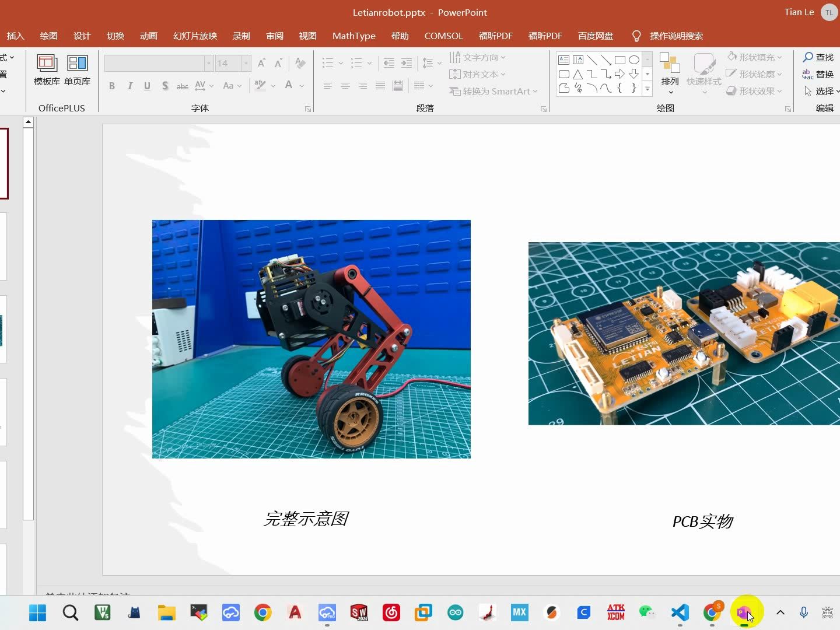The width and height of the screenshot is (840, 630).
Task: Select the straight line shape
Action: tap(592, 60)
